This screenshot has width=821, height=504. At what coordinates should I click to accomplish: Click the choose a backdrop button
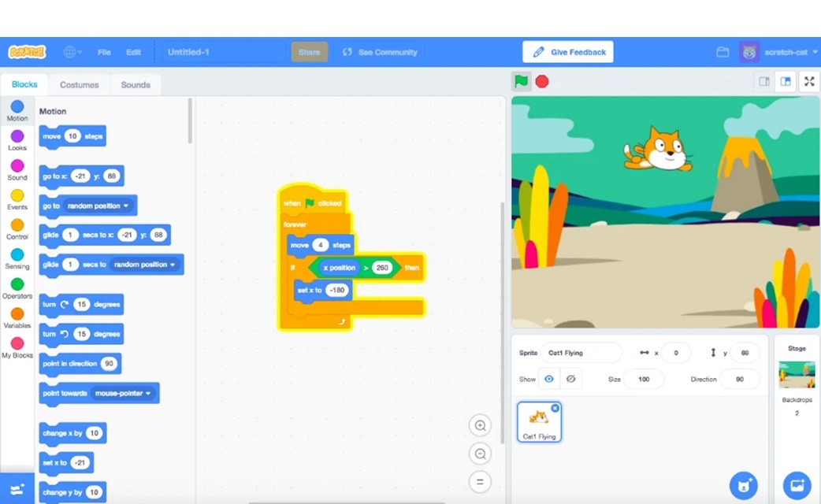tap(797, 485)
